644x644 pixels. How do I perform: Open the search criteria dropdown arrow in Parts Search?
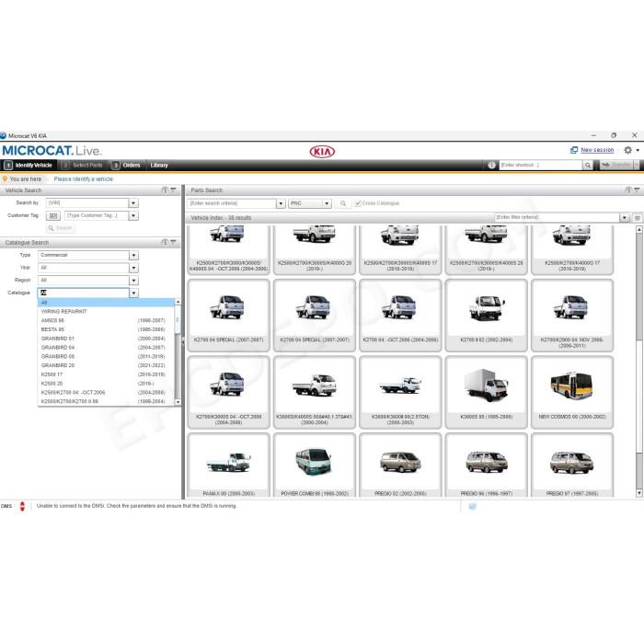click(281, 203)
